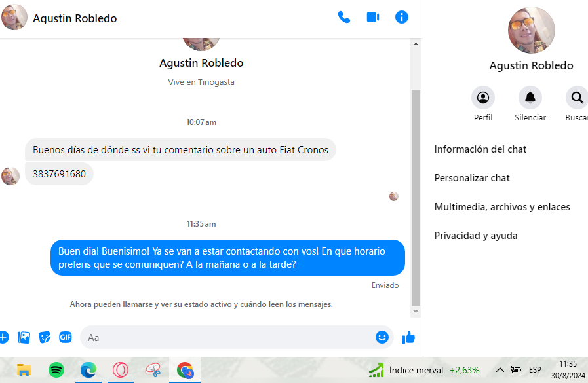Send a thumbs-up like

pos(408,337)
